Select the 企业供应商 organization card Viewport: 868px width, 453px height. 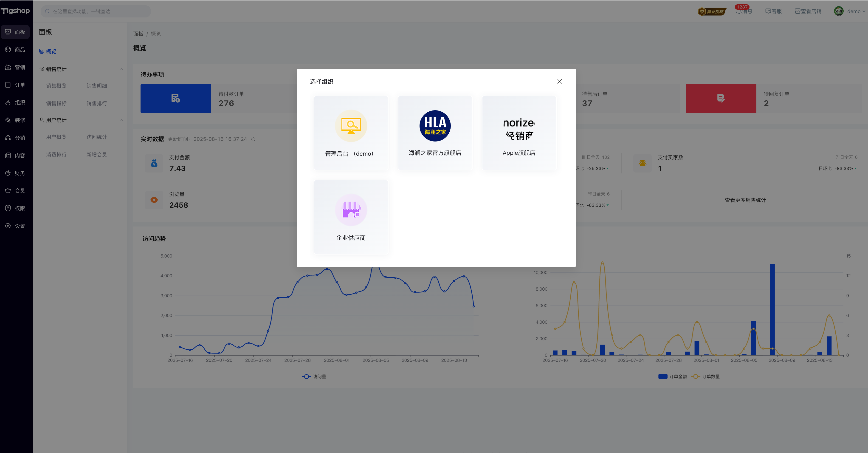[351, 217]
